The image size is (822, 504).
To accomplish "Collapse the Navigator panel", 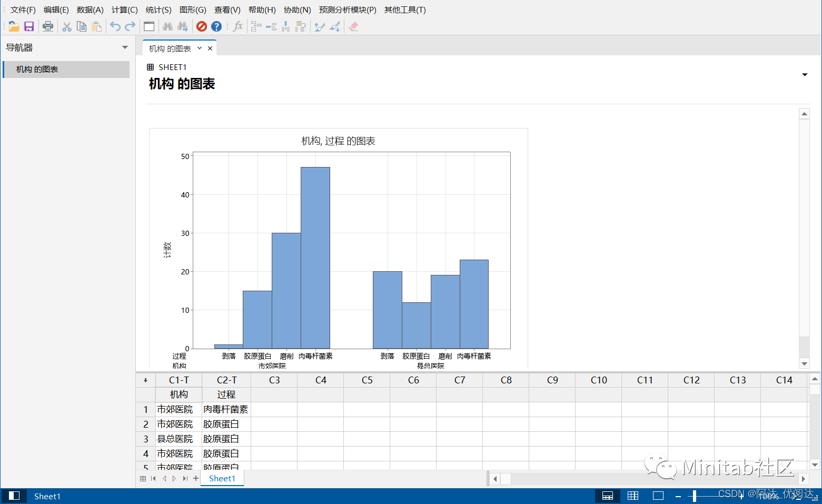I will (x=125, y=47).
